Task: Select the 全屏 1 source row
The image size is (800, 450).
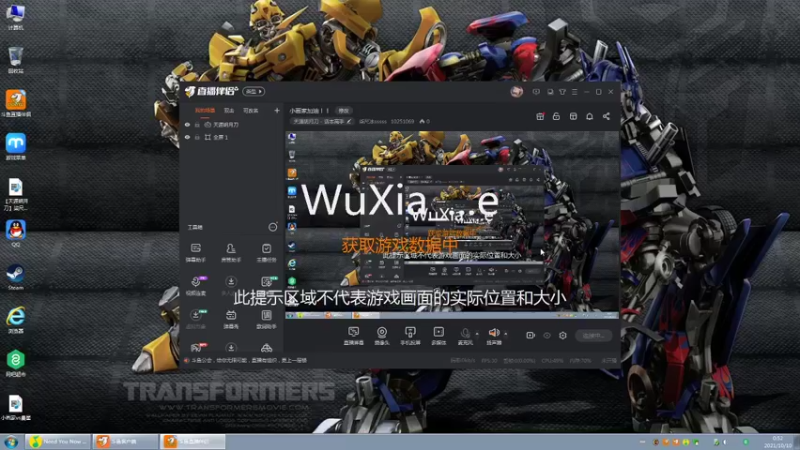Action: 232,137
